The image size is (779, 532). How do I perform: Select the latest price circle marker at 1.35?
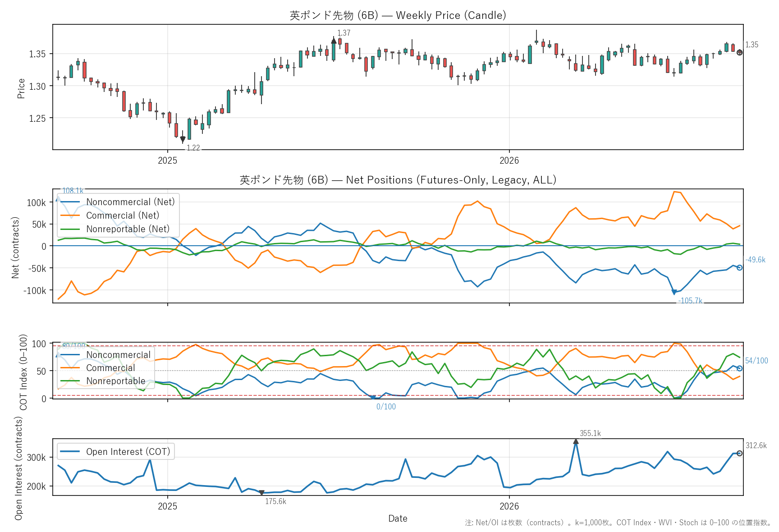739,53
